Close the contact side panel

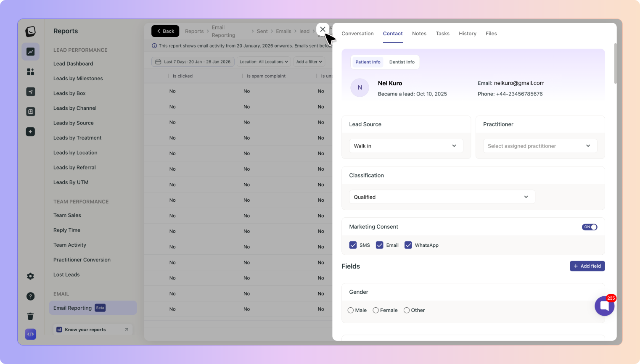pos(323,29)
